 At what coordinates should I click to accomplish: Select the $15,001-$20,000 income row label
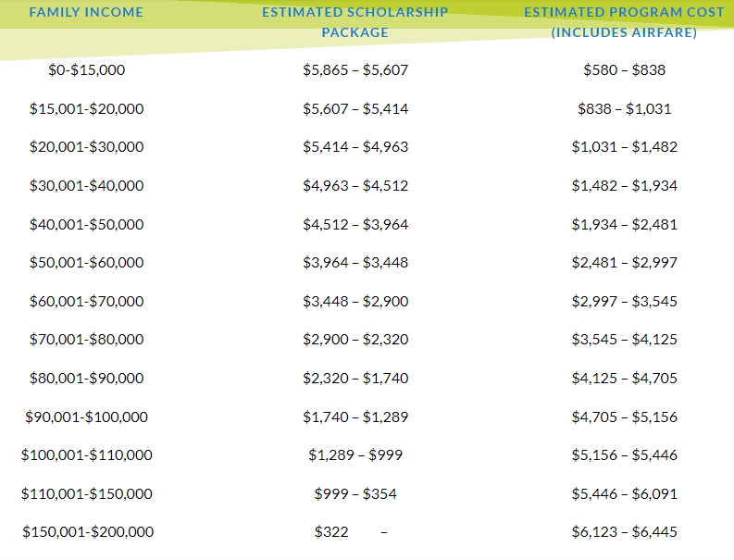[87, 108]
